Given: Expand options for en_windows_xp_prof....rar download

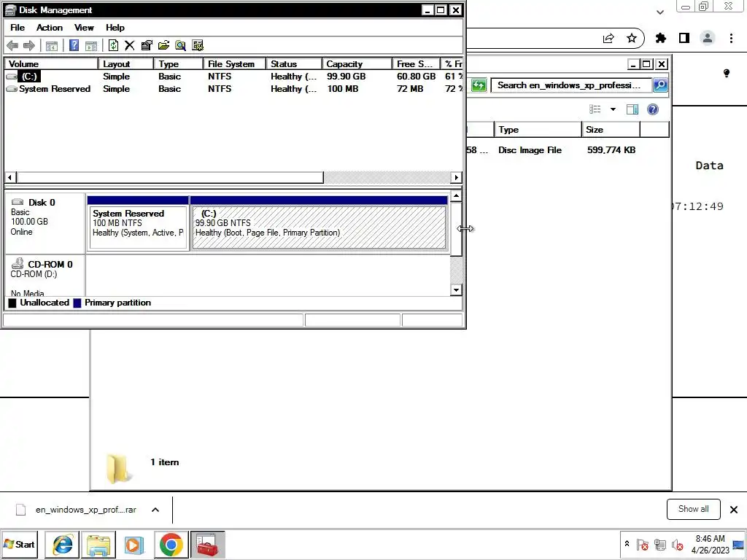Looking at the screenshot, I should (x=155, y=510).
